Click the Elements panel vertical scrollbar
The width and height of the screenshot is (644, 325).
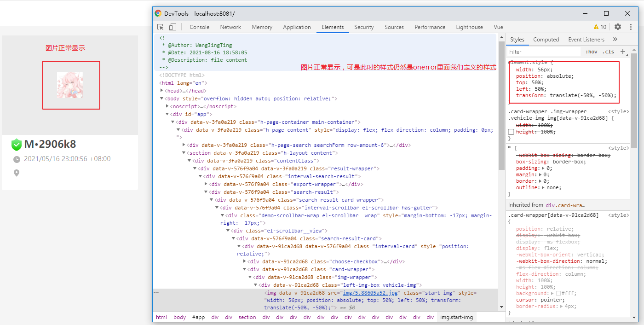point(501,106)
